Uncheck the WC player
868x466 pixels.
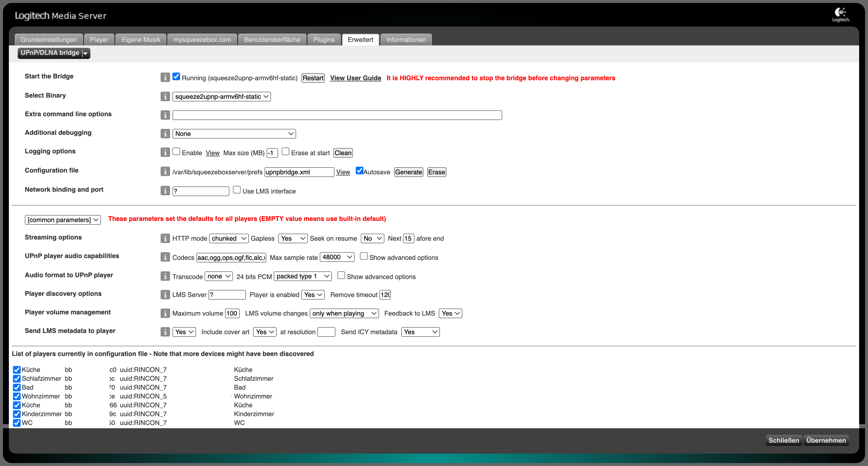[17, 423]
